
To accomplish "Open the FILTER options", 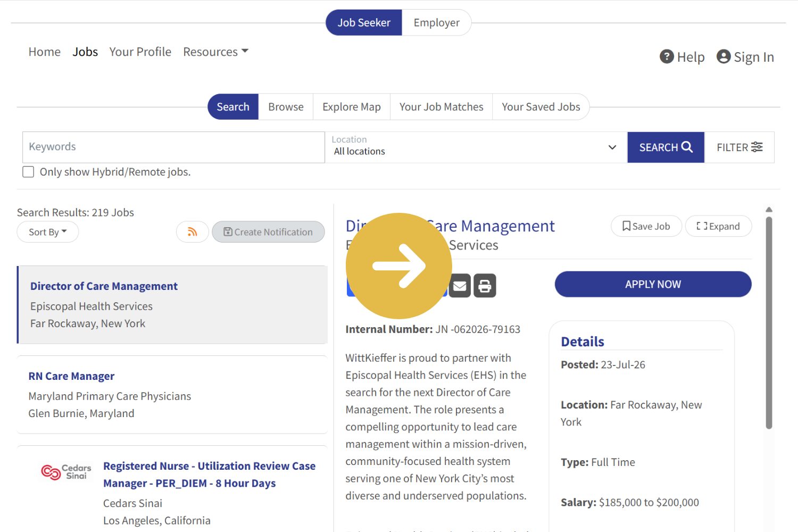I will [739, 147].
